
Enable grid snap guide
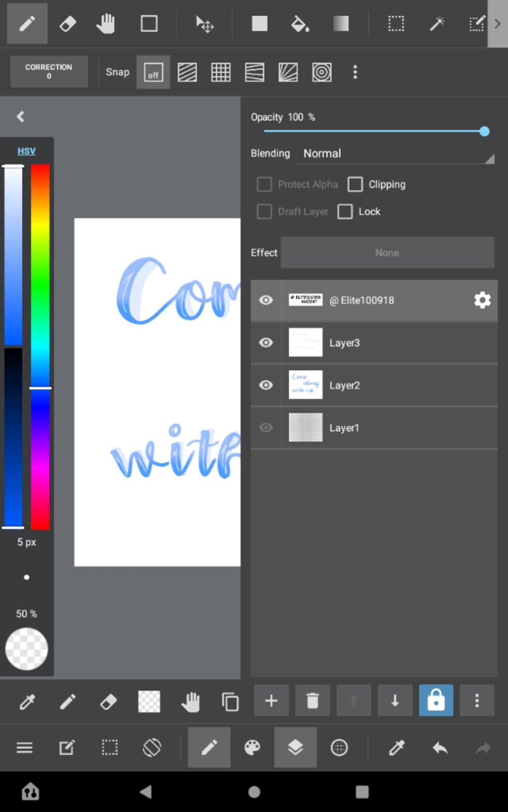tap(221, 72)
